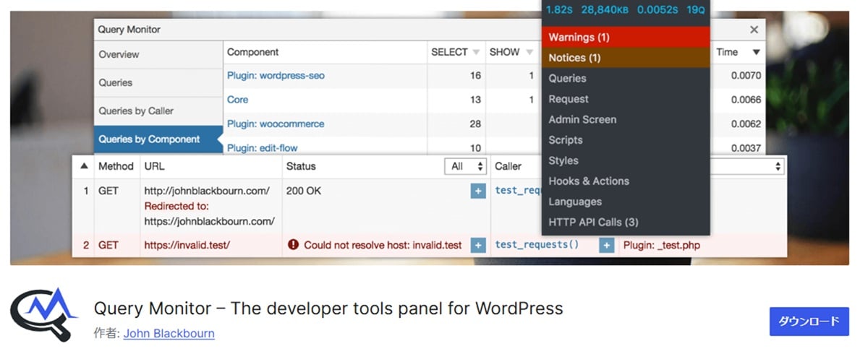Open John Blackbourn author link
Viewport: 868px width, 354px height.
coord(169,333)
